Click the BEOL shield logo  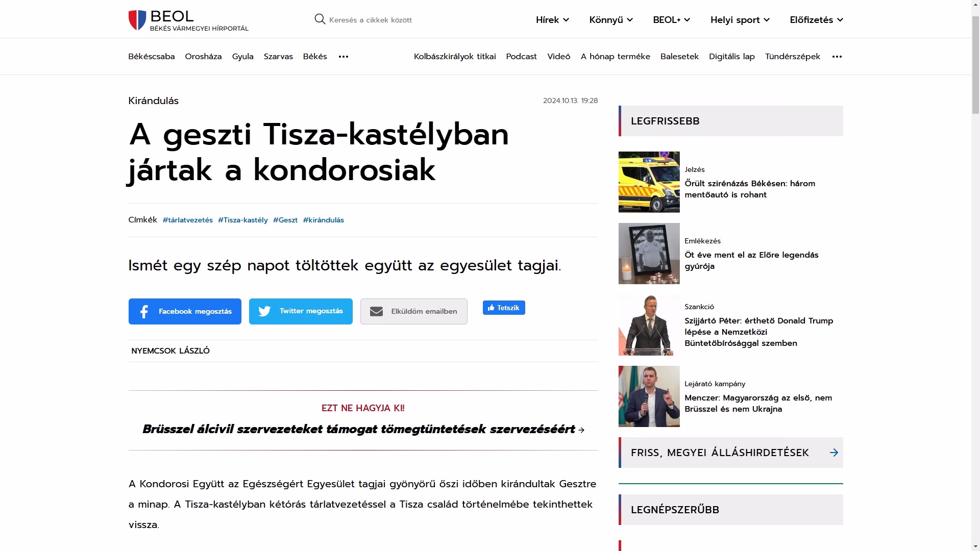(x=137, y=20)
